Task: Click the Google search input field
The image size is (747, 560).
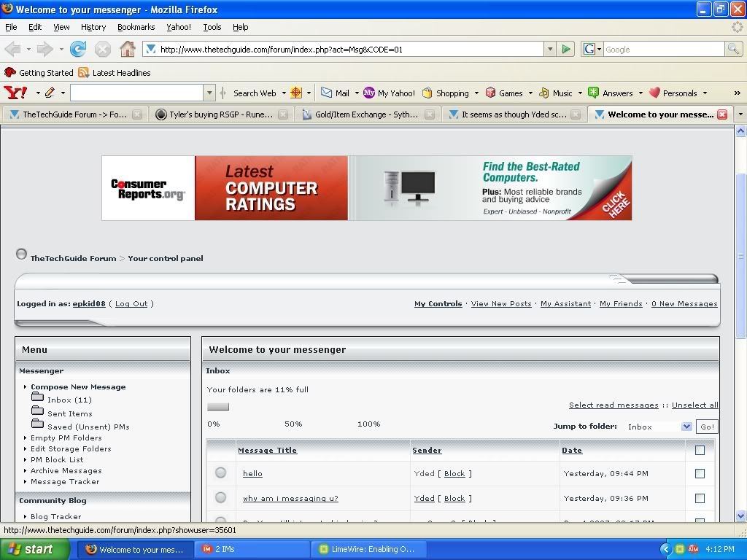Action: click(662, 50)
